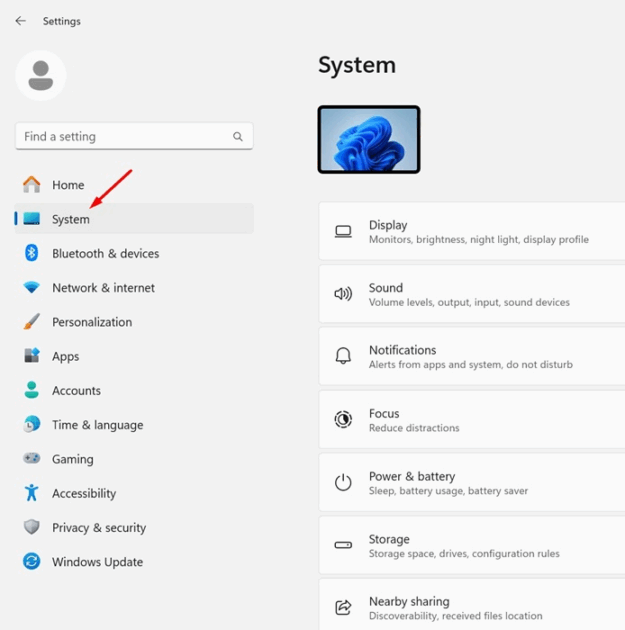Click the Time & language globe icon
Viewport: 625px width, 630px height.
click(x=31, y=424)
